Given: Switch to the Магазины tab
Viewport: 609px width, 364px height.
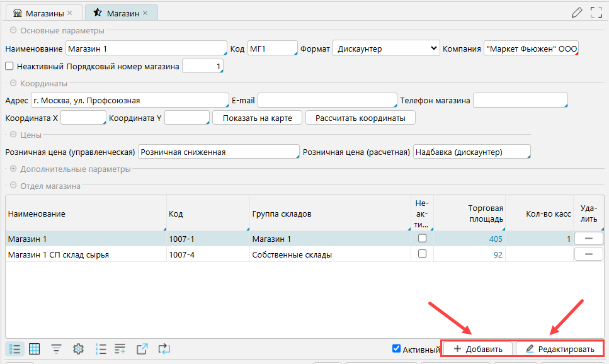Looking at the screenshot, I should click(x=43, y=13).
